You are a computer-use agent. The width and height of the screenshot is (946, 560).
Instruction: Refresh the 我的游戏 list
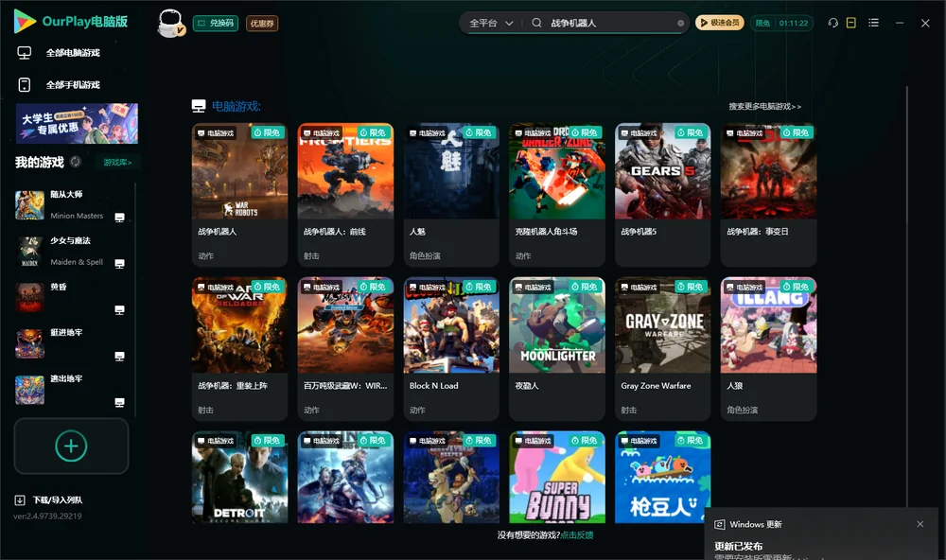(x=76, y=162)
